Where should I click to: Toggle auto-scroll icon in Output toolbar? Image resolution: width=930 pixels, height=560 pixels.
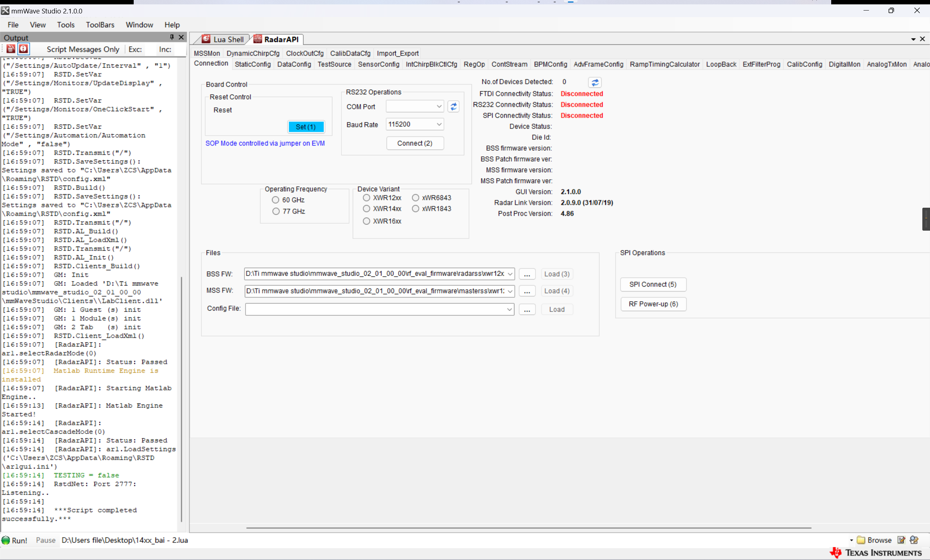tap(23, 49)
